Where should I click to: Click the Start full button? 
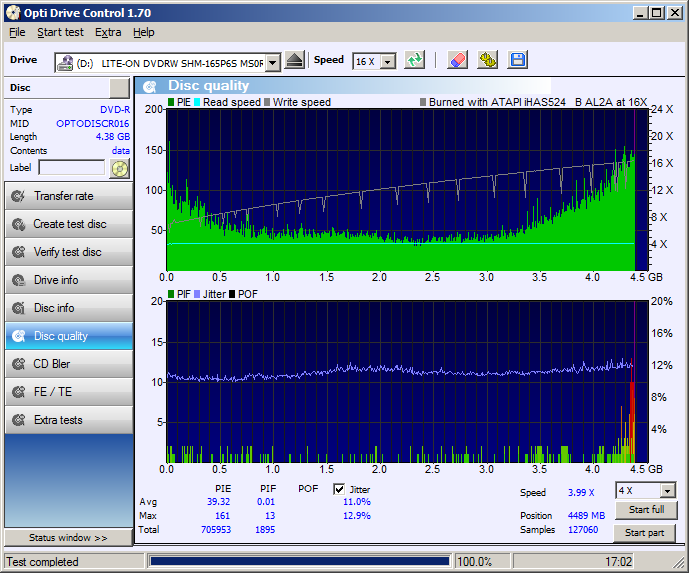click(646, 510)
